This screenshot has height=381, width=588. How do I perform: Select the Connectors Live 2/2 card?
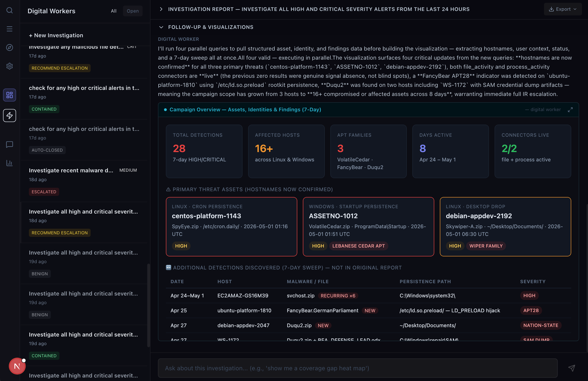pos(533,151)
